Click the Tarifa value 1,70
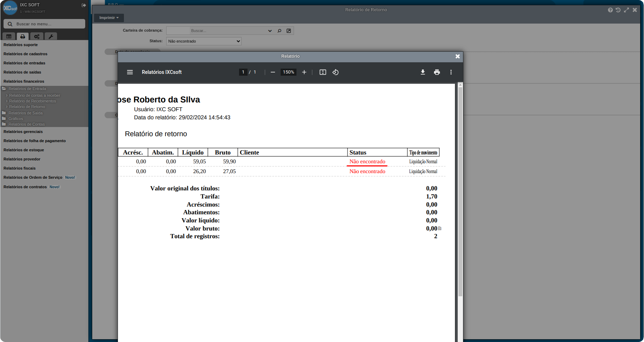 432,196
